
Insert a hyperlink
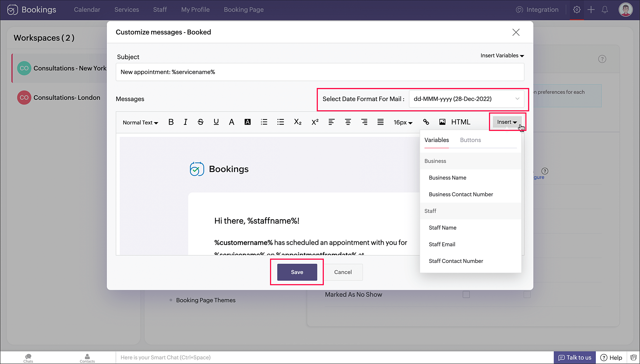pyautogui.click(x=426, y=122)
